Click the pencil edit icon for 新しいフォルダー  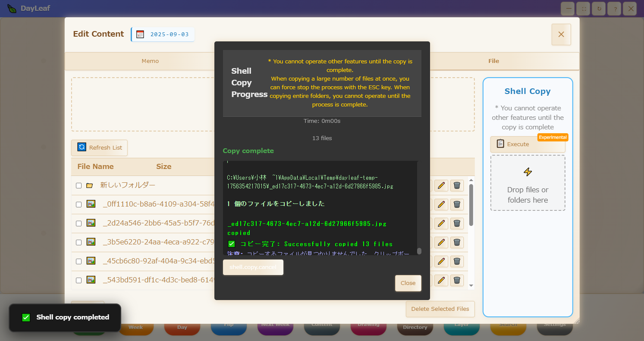[x=441, y=185]
